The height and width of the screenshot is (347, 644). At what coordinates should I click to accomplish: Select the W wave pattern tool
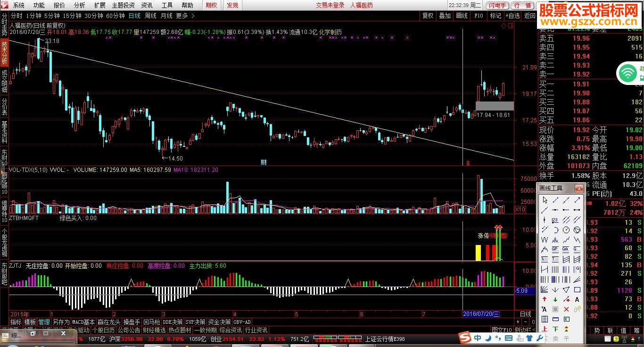click(545, 239)
